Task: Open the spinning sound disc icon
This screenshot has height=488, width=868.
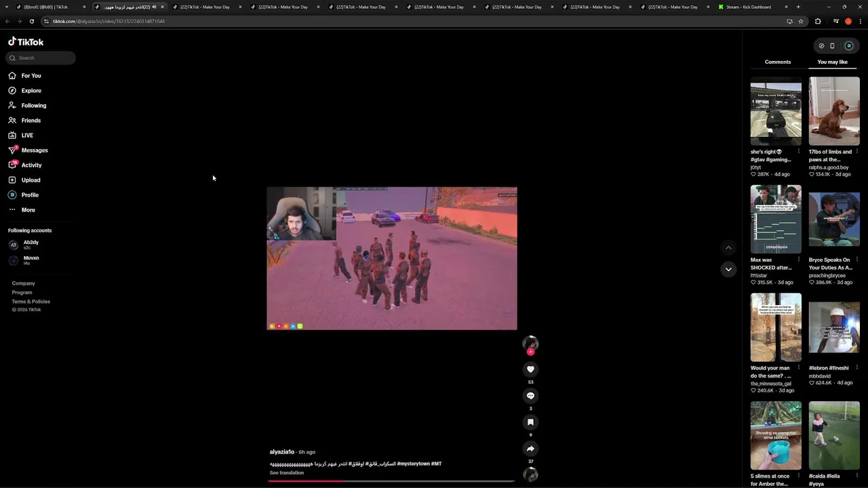Action: pos(530,475)
